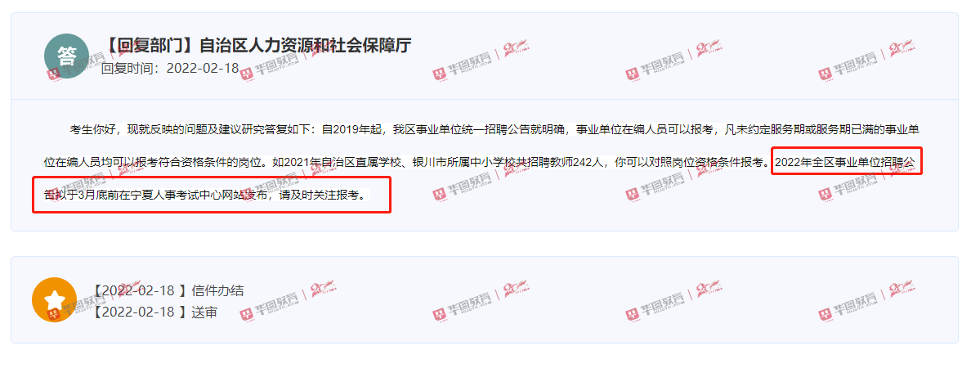Click the 自2019年起 phrase in the reply
Viewport: 980px width, 373px height.
(354, 130)
